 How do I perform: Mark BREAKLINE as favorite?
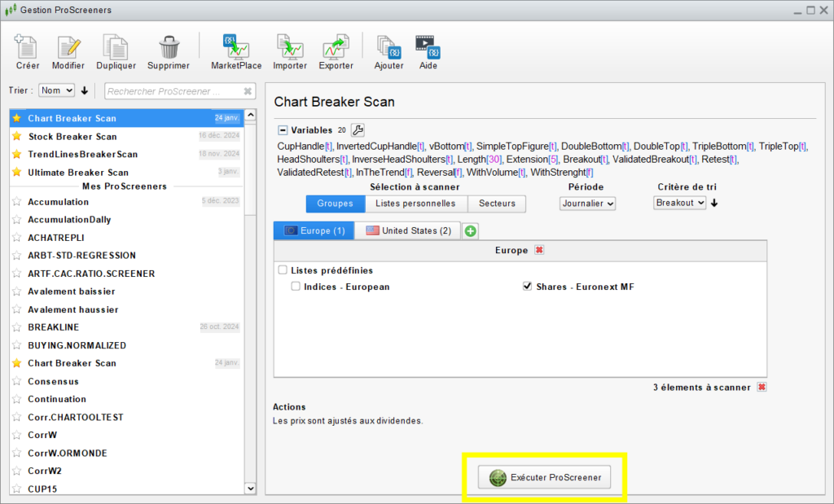17,327
